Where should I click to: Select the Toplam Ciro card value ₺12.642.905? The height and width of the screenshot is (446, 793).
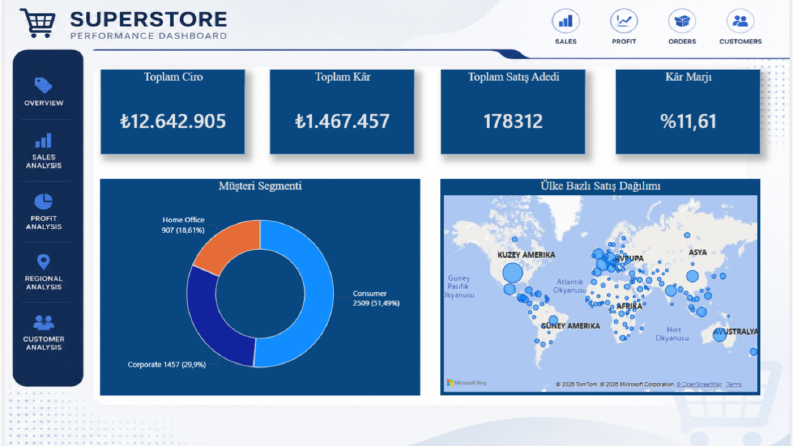click(x=173, y=121)
